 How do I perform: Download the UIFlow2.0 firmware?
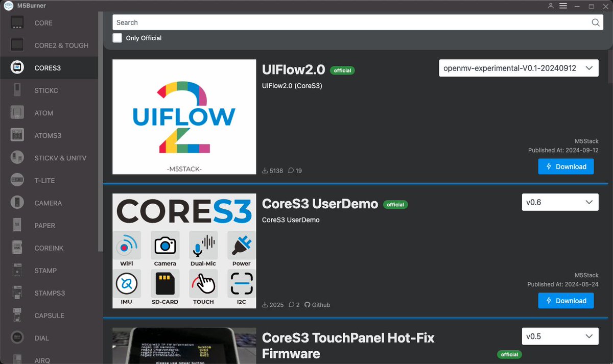[x=566, y=166]
